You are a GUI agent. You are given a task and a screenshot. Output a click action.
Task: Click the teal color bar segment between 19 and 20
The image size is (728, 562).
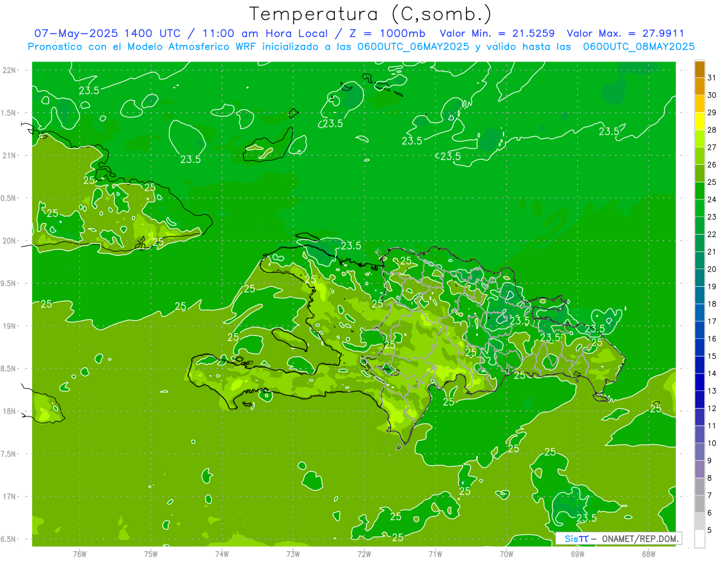tap(699, 278)
